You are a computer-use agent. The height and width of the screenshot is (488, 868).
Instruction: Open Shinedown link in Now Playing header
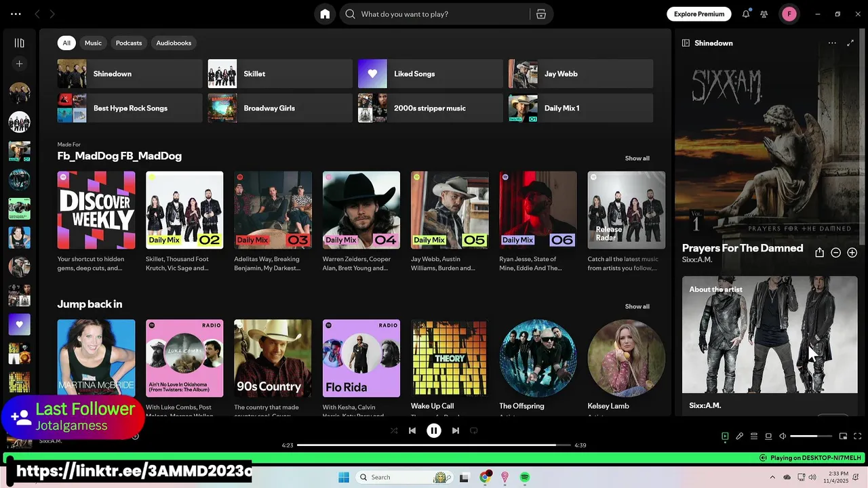[713, 43]
